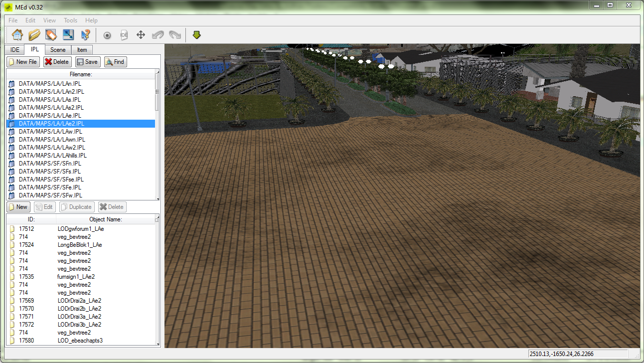Viewport: 644px width, 363px height.
Task: Click the Object Name column header
Action: (x=106, y=219)
